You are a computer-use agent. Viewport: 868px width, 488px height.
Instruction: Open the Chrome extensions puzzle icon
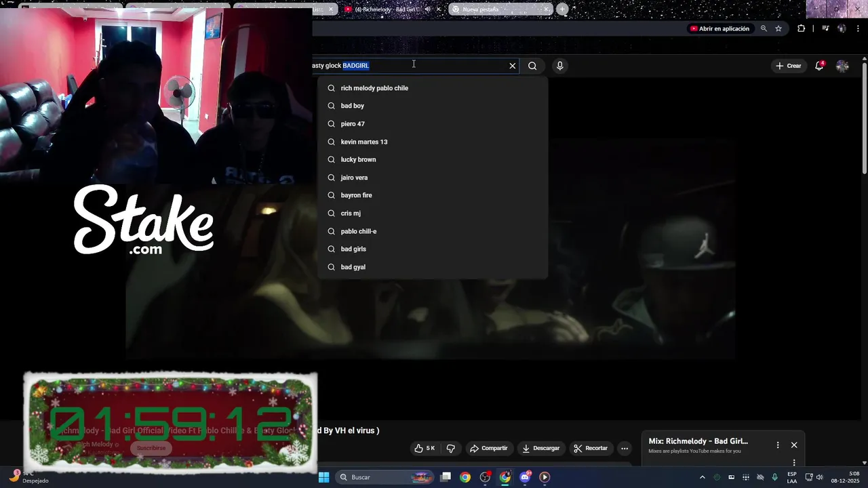pos(802,28)
